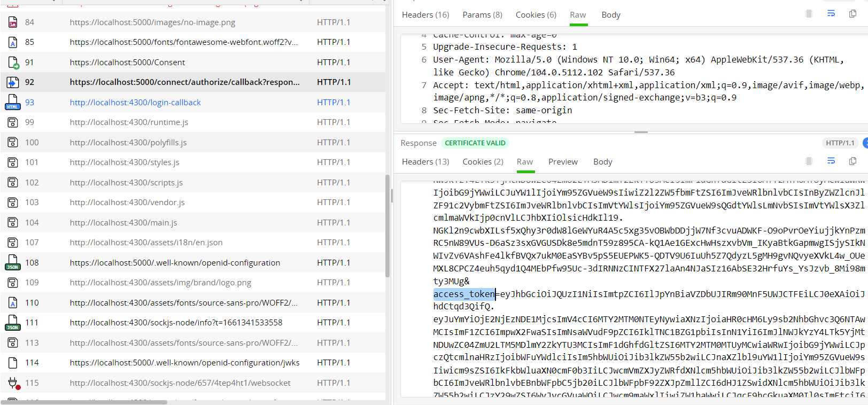Select the localhost:4300/main.js URL
Screen dimensions: 868x405
point(123,223)
